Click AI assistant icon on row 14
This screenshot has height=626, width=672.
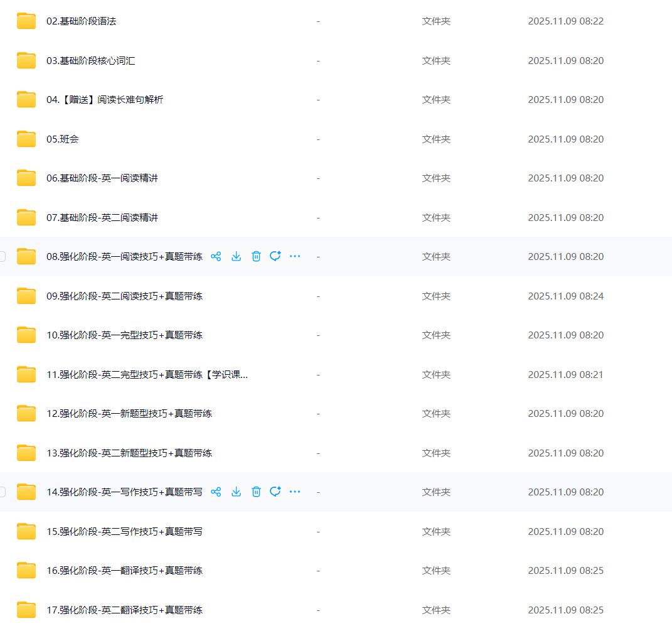(x=275, y=492)
